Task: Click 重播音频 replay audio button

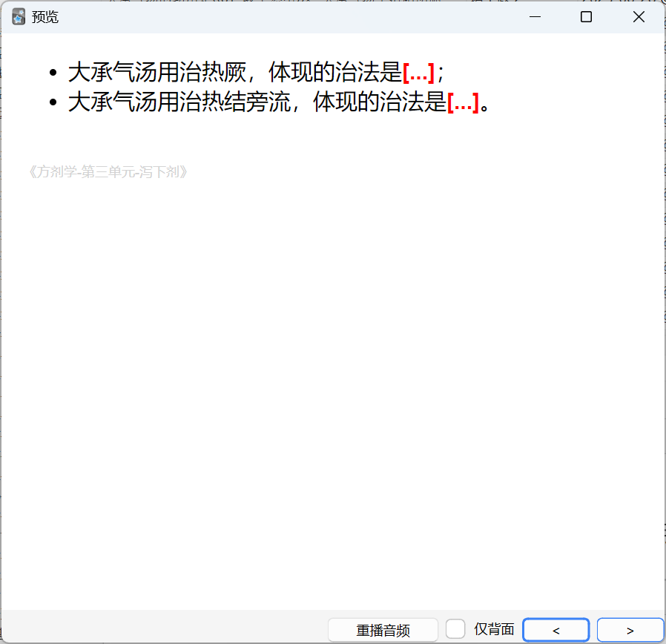Action: click(383, 630)
